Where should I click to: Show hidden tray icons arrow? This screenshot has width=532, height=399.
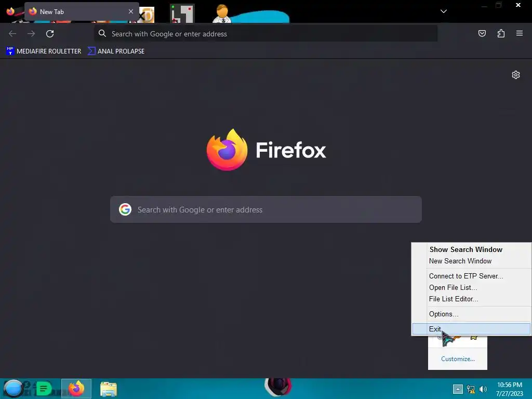pyautogui.click(x=458, y=389)
